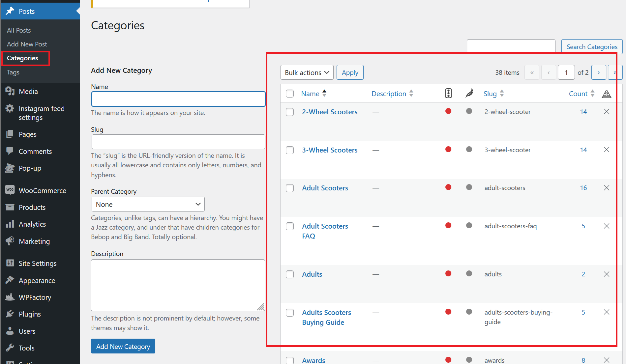The image size is (626, 364).
Task: Click the Apply bulk action button
Action: pyautogui.click(x=350, y=72)
